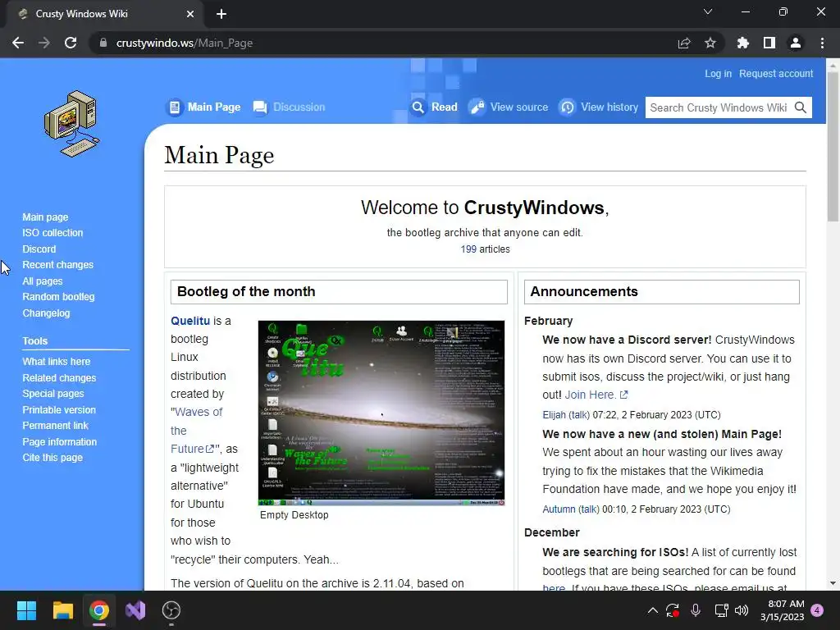Click the sync update icon in system tray
This screenshot has height=630, width=840.
pyautogui.click(x=673, y=610)
